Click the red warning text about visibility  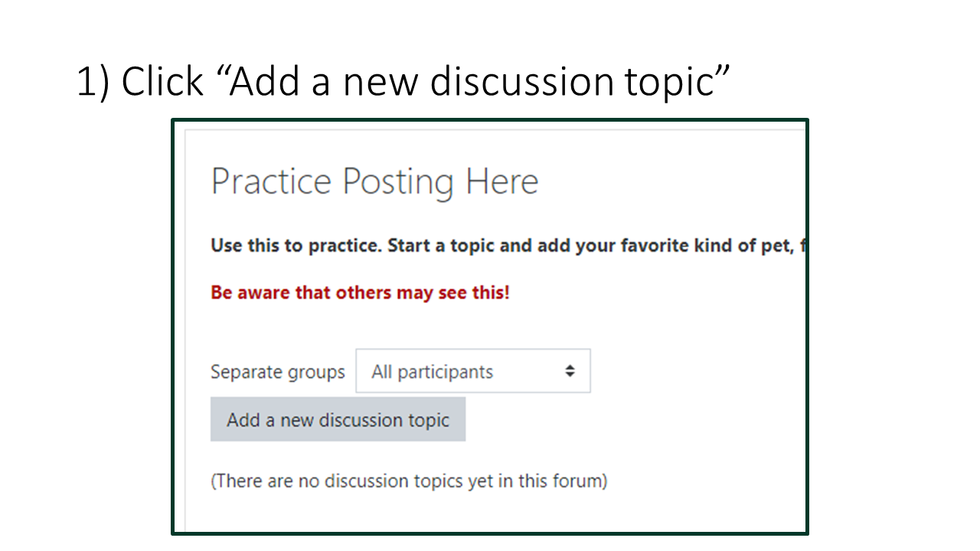pyautogui.click(x=360, y=292)
